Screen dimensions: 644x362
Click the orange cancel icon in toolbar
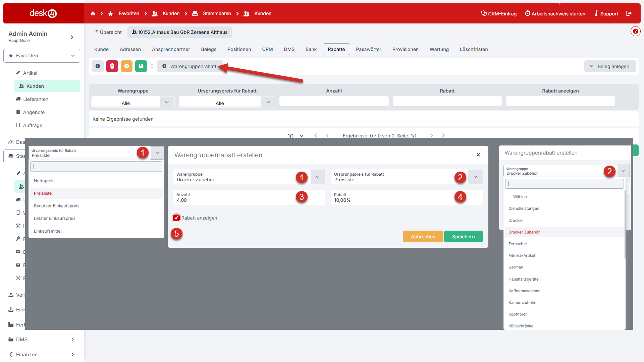(126, 66)
